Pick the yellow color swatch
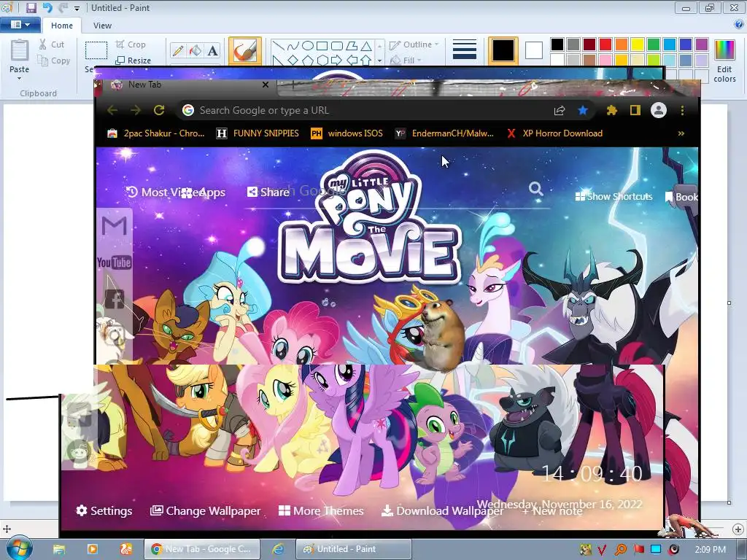The image size is (747, 560). [638, 44]
